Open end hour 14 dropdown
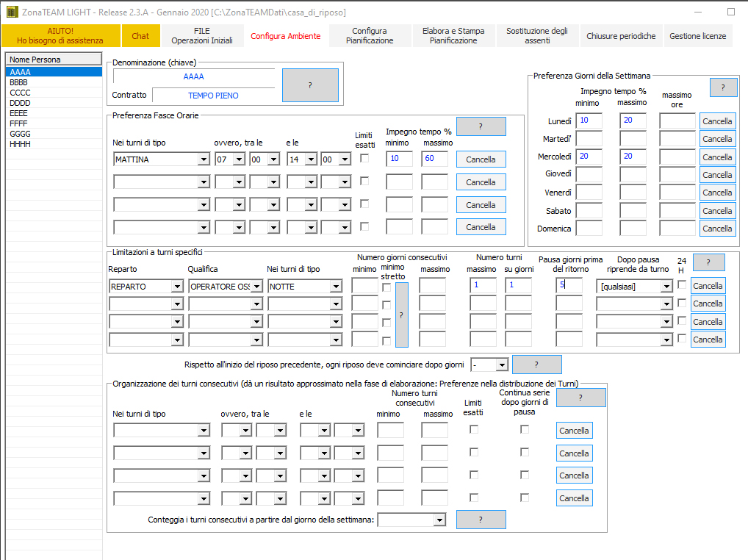748x560 pixels. (x=311, y=159)
